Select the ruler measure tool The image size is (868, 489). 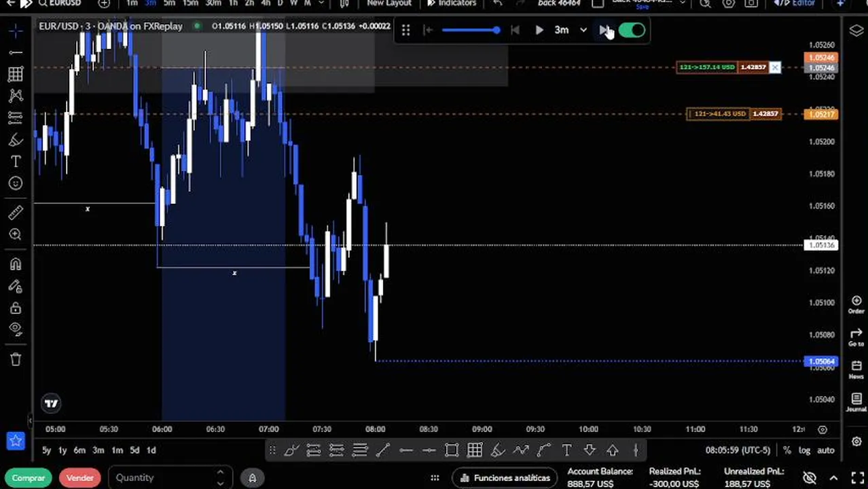(16, 213)
